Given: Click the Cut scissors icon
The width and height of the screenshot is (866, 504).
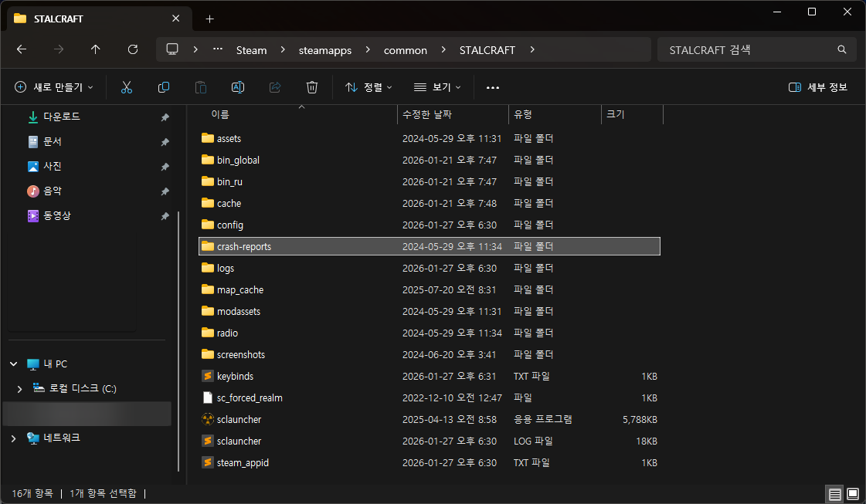Looking at the screenshot, I should coord(127,87).
